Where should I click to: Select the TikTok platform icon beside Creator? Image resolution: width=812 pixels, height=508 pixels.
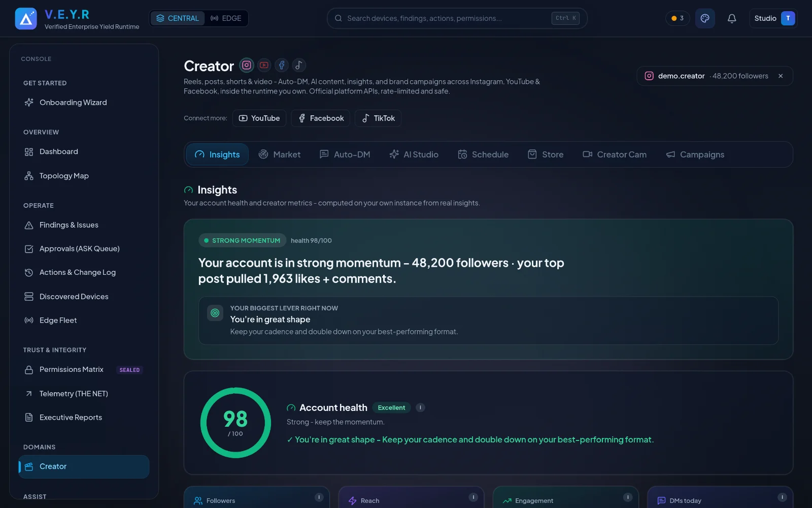click(299, 65)
